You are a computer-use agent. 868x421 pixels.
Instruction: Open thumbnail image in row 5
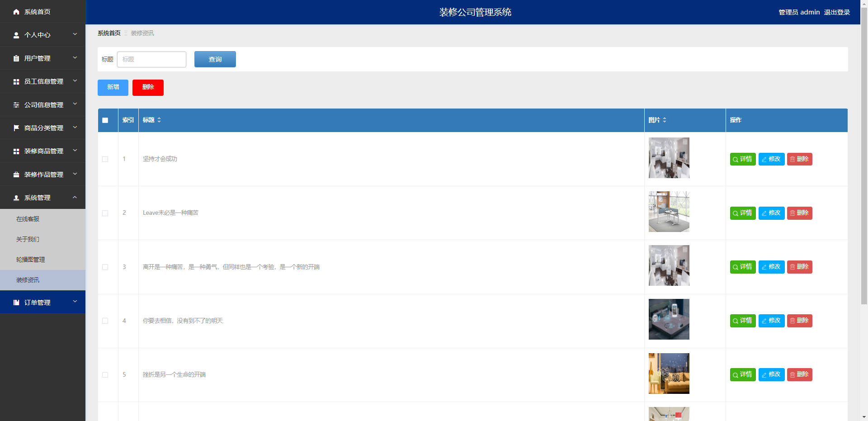coord(669,374)
